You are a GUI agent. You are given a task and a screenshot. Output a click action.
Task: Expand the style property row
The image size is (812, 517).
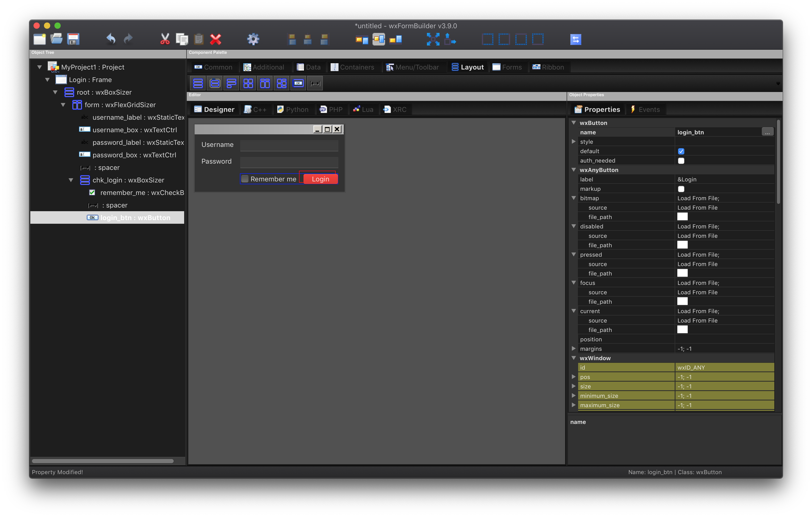coord(574,142)
